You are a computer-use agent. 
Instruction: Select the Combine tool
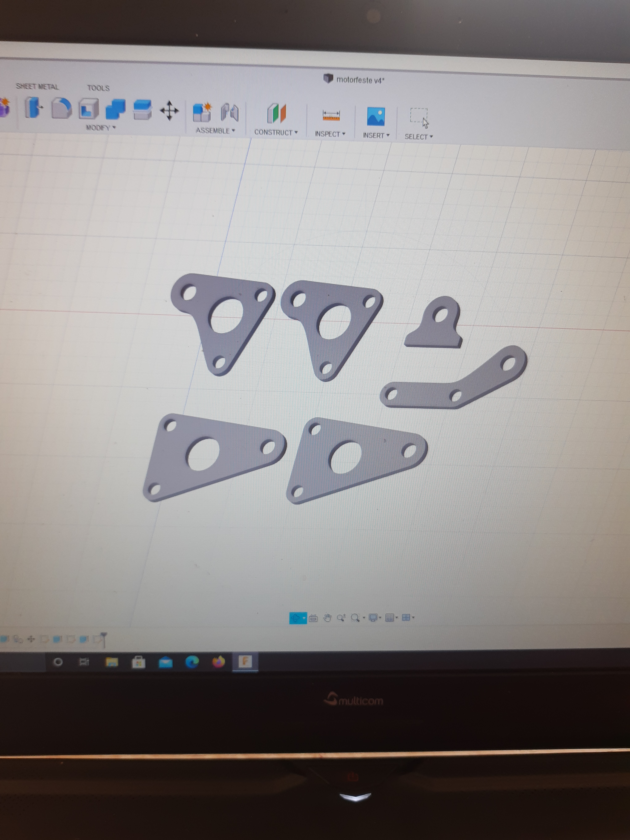coord(115,109)
